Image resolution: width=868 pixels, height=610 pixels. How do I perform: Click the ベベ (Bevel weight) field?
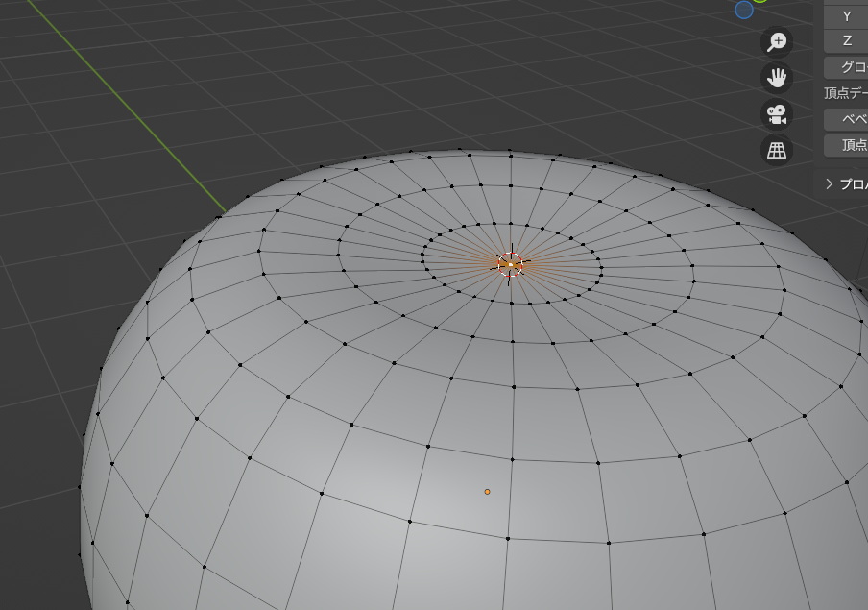click(846, 119)
